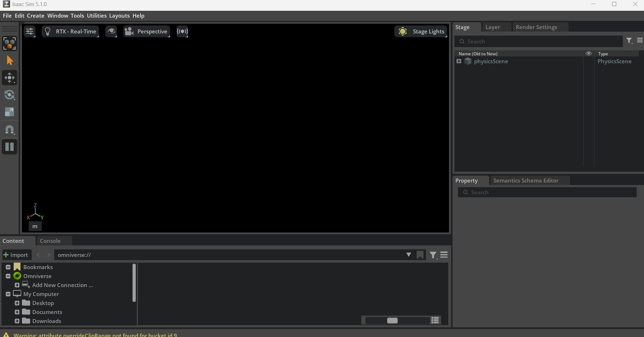Open the Window menu
The width and height of the screenshot is (644, 337).
pyautogui.click(x=58, y=16)
